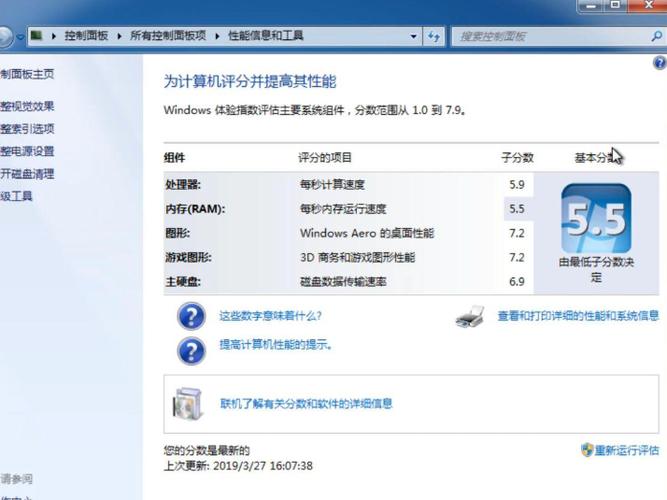Open 查看和打印详细的性能和系统信息 link
The height and width of the screenshot is (500, 667).
(578, 316)
